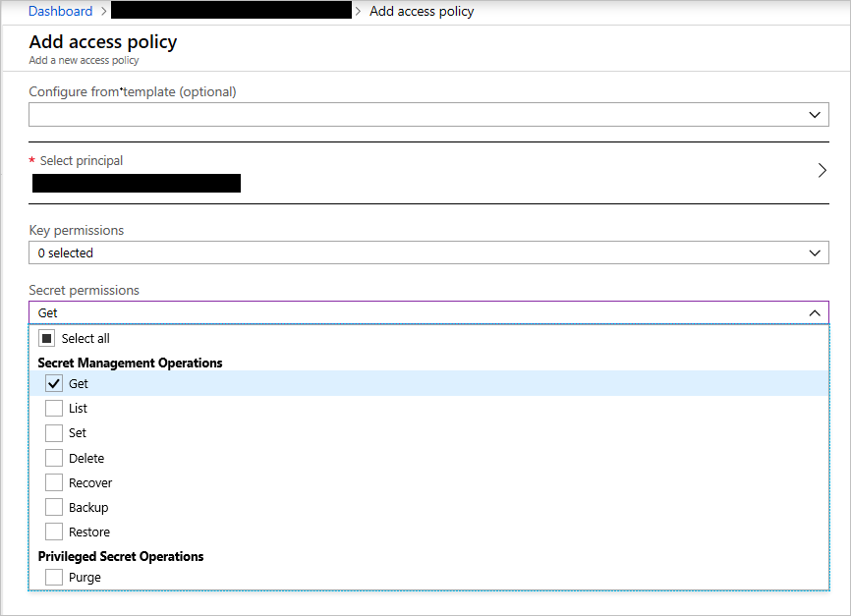
Task: Click the template dropdown chevron arrow
Action: coord(814,115)
